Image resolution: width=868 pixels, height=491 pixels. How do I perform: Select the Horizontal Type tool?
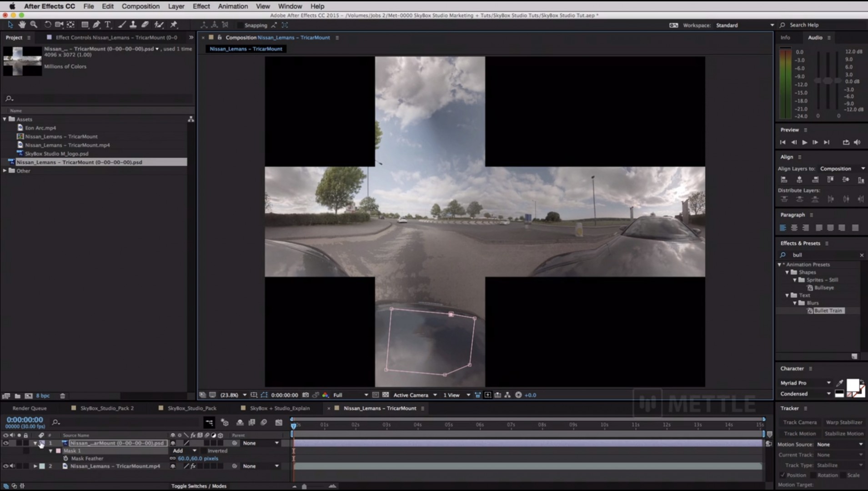click(108, 25)
